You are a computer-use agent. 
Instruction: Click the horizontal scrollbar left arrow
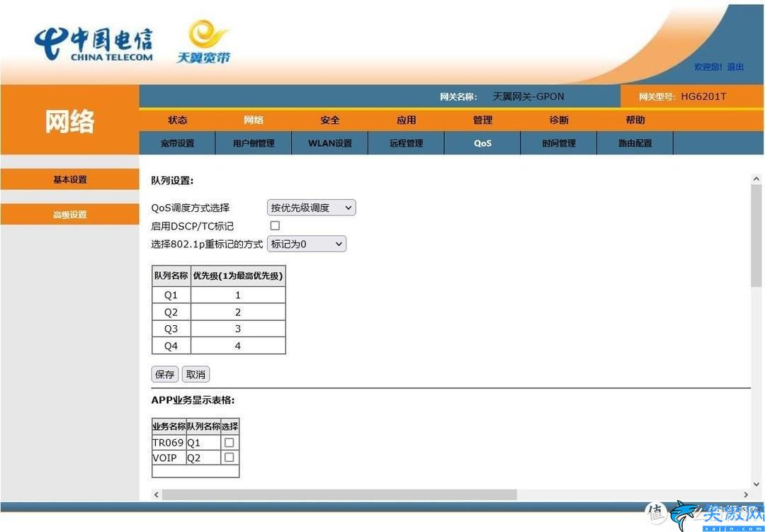[156, 494]
